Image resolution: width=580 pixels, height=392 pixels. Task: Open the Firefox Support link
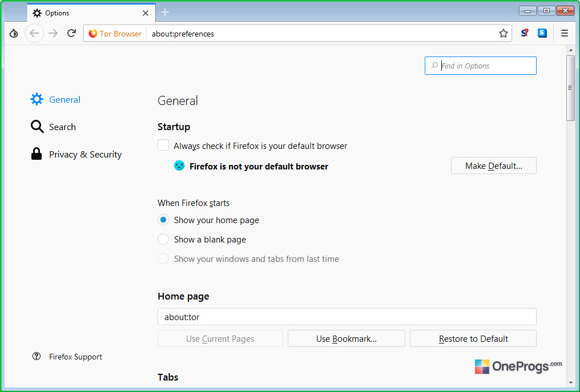coord(75,357)
